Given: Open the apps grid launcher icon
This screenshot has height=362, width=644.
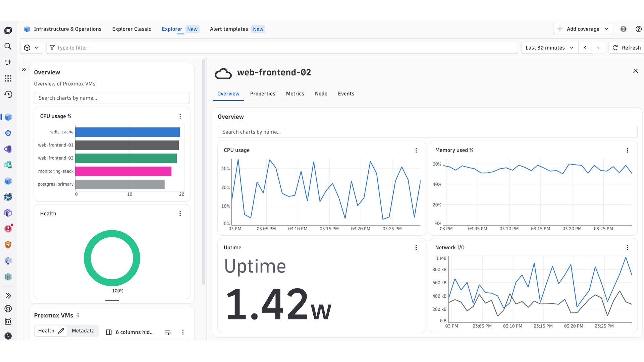Looking at the screenshot, I should coord(8,78).
